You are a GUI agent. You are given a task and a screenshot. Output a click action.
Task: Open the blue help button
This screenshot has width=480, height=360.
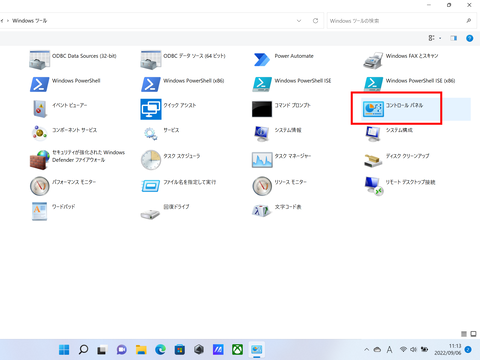[x=469, y=38]
